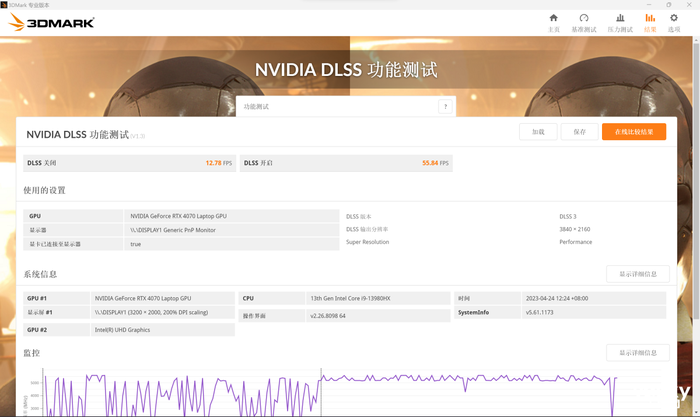The width and height of the screenshot is (700, 417).
Task: Click the GPU #2 label cell
Action: click(x=56, y=330)
